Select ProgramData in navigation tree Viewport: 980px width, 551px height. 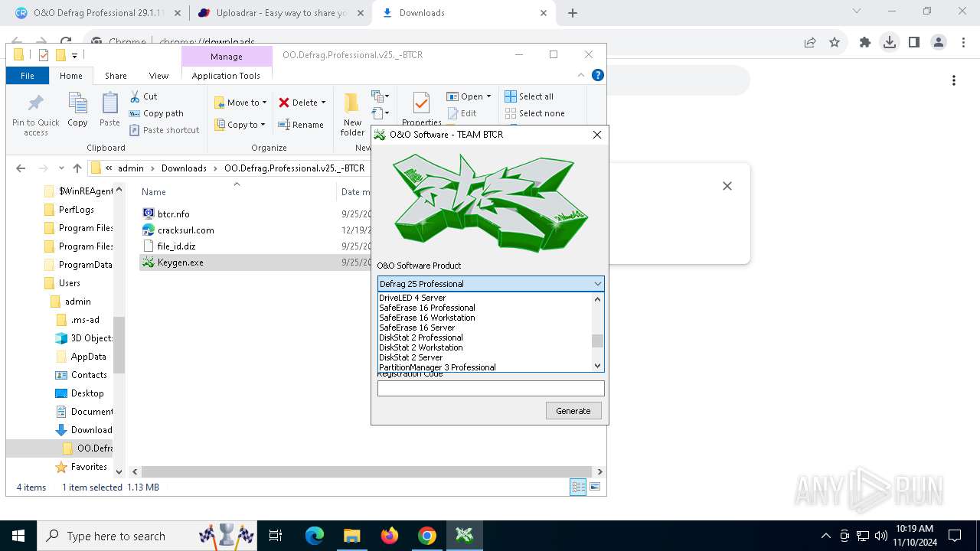pyautogui.click(x=85, y=265)
